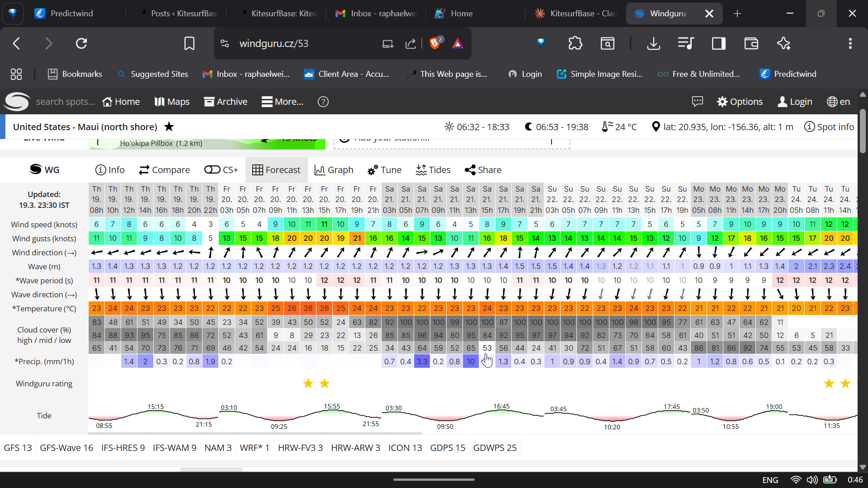Open the comments speech bubble icon
868x488 pixels.
pyautogui.click(x=697, y=101)
